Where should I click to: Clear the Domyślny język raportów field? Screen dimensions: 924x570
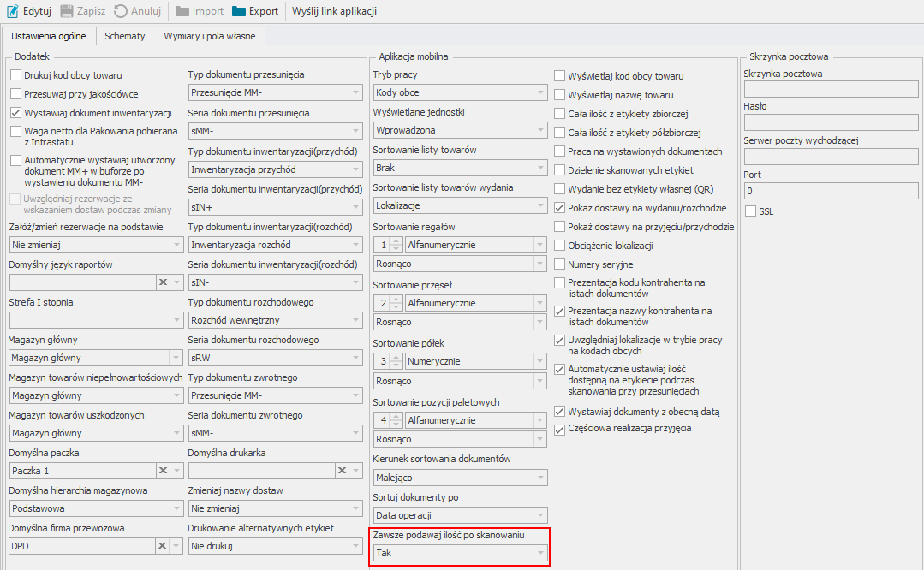162,282
